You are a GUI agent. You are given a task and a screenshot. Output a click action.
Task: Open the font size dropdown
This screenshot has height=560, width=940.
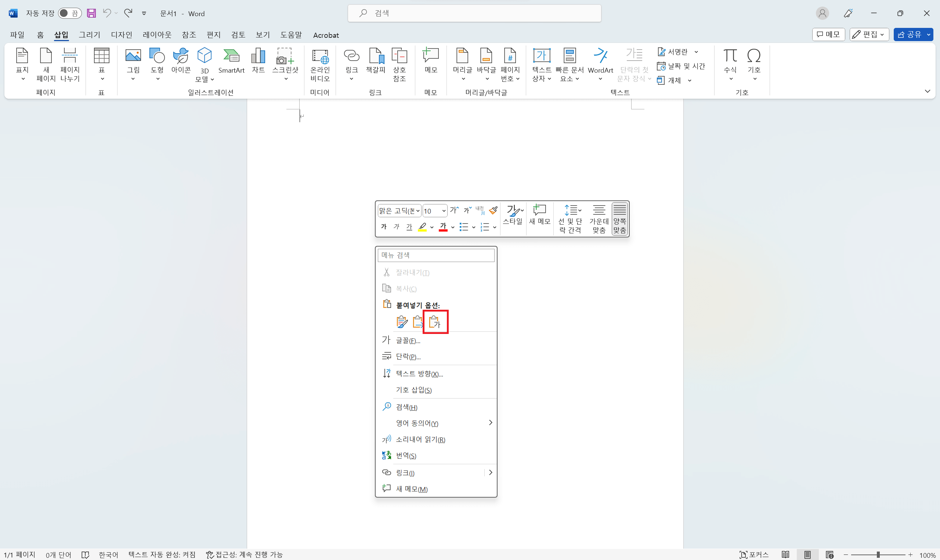[x=444, y=211]
